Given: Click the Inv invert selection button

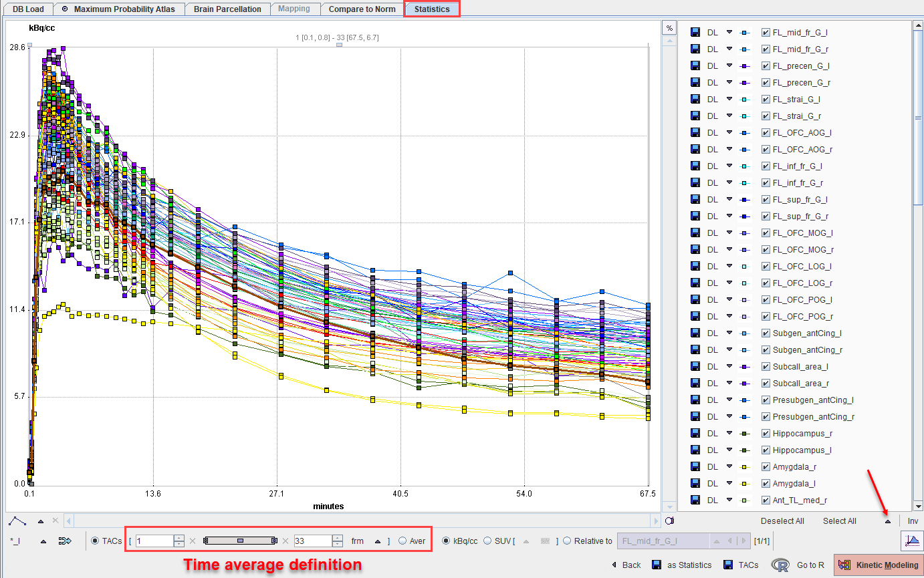Looking at the screenshot, I should click(913, 521).
